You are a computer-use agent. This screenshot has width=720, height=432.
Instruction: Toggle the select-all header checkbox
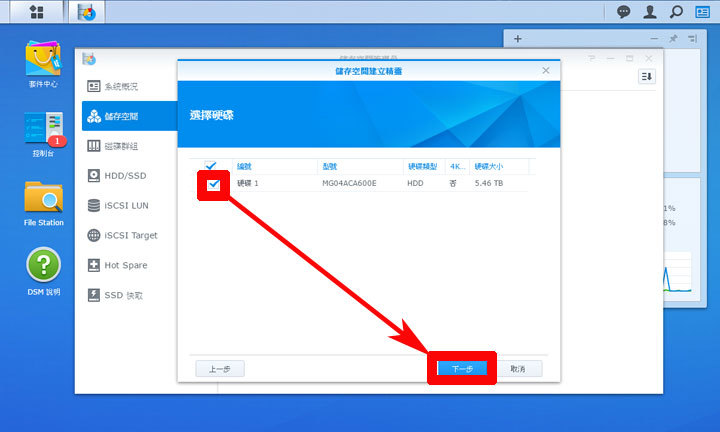point(210,166)
